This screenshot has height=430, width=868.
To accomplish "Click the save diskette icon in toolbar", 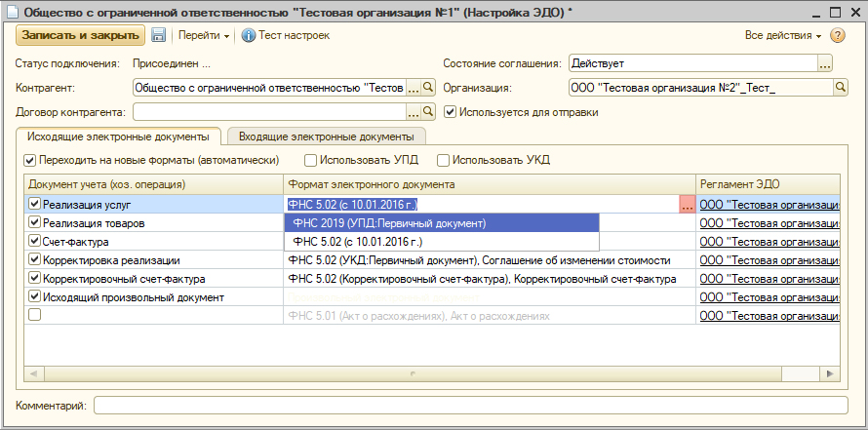I will [158, 35].
